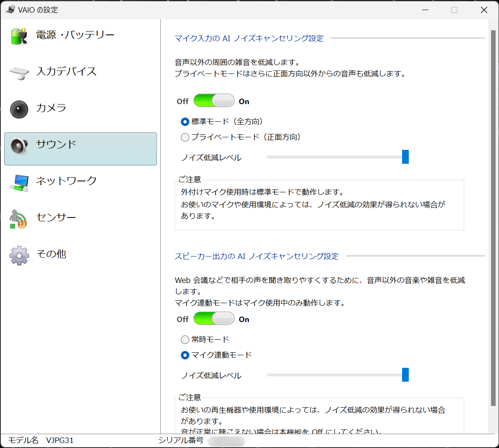Image resolution: width=499 pixels, height=448 pixels.
Task: Close the VAIO の設定 window
Action: click(x=484, y=10)
